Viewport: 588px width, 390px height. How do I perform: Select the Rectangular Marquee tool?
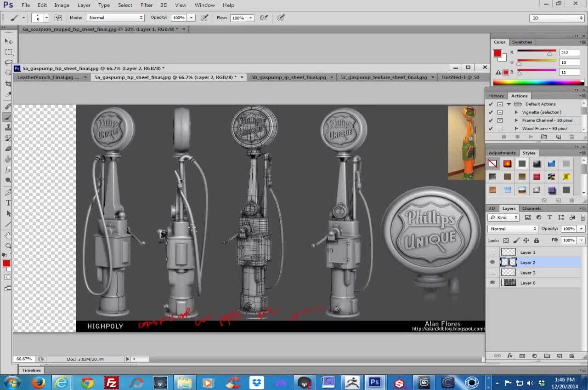(8, 52)
